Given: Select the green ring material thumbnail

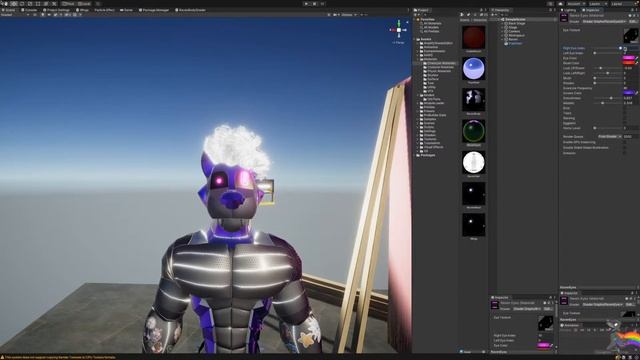Looking at the screenshot, I should pos(473,131).
